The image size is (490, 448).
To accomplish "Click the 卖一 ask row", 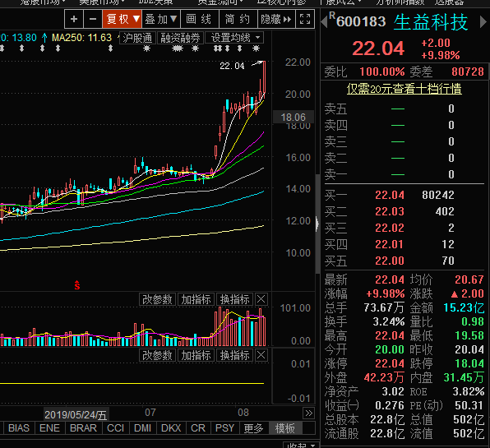I will (404, 174).
